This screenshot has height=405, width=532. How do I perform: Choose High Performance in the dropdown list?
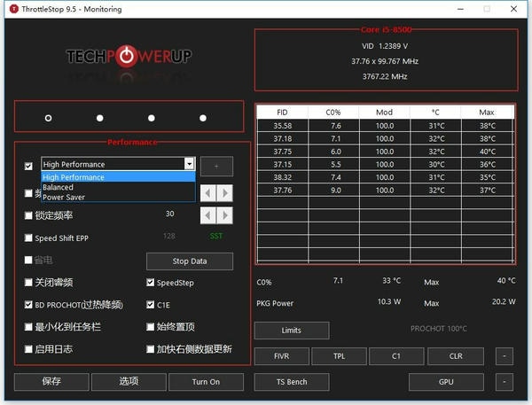(118, 176)
